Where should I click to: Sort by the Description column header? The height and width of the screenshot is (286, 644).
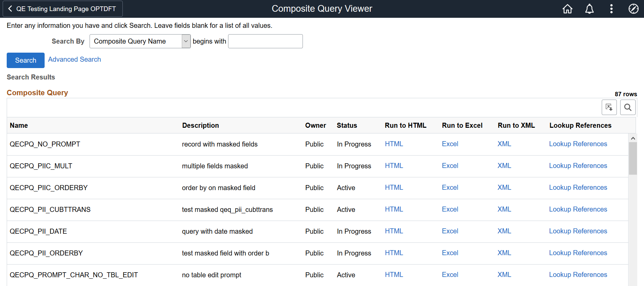pos(201,125)
